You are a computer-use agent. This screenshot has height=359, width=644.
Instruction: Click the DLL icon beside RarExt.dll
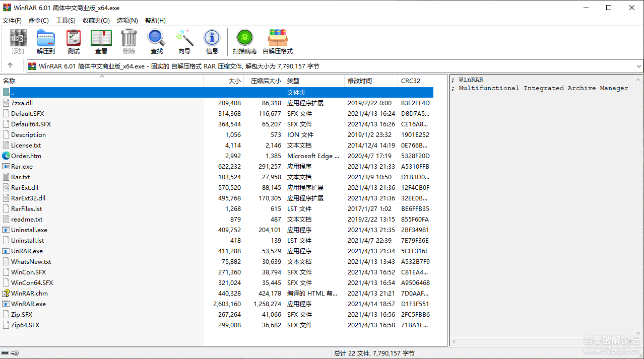(6, 188)
